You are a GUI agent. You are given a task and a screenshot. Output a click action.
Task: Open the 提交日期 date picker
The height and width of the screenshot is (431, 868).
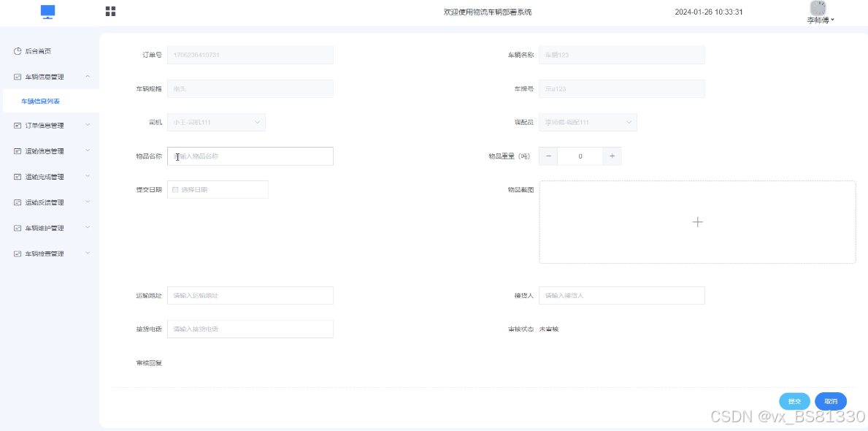[x=218, y=189]
